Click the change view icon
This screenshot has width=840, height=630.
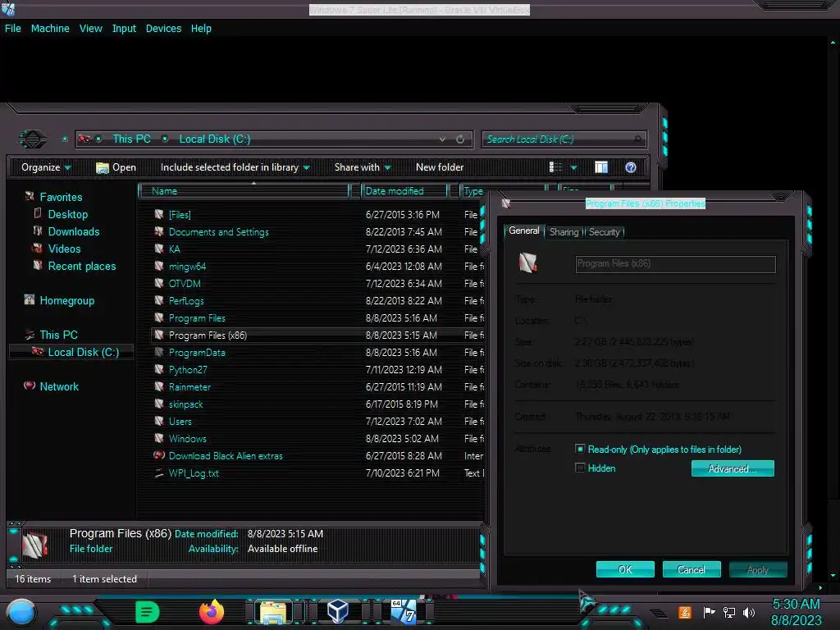555,167
